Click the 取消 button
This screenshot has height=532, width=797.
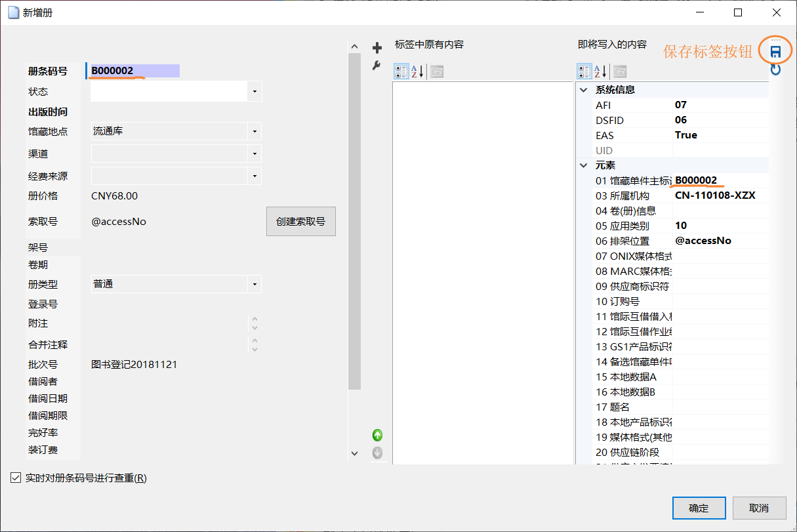tap(759, 508)
